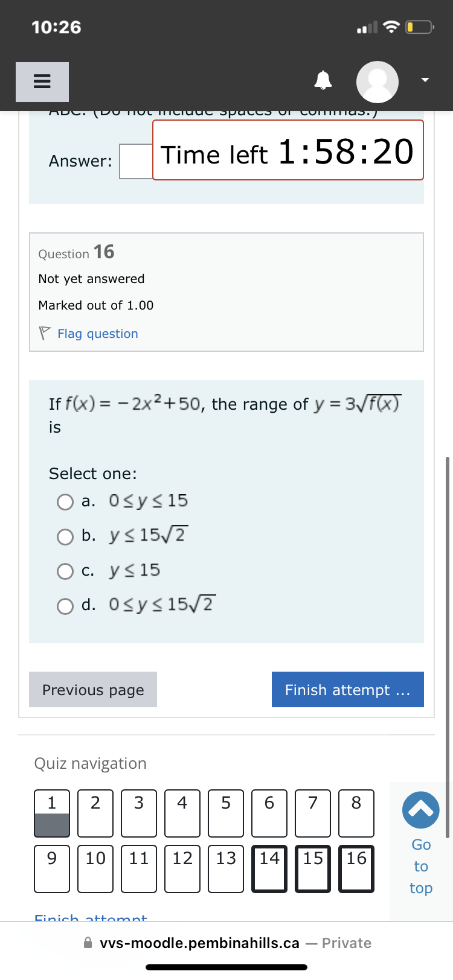Select answer option b with 15√2
Screen dimensions: 453x980
(x=65, y=536)
